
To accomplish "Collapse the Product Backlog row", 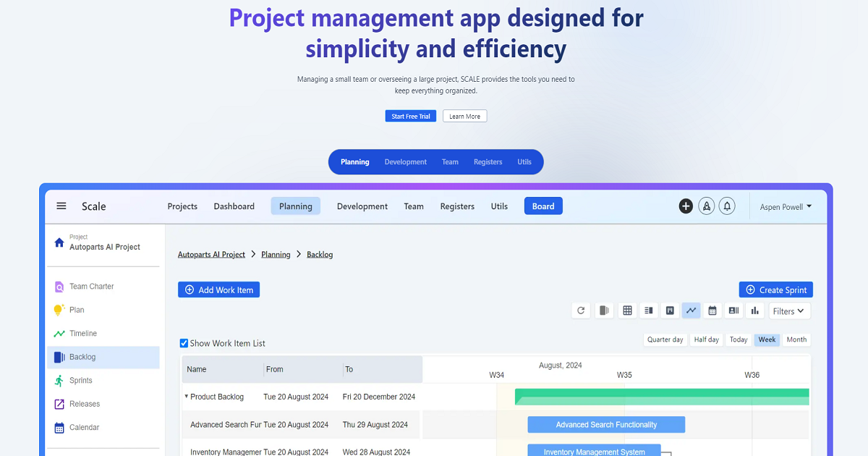I will [x=186, y=397].
